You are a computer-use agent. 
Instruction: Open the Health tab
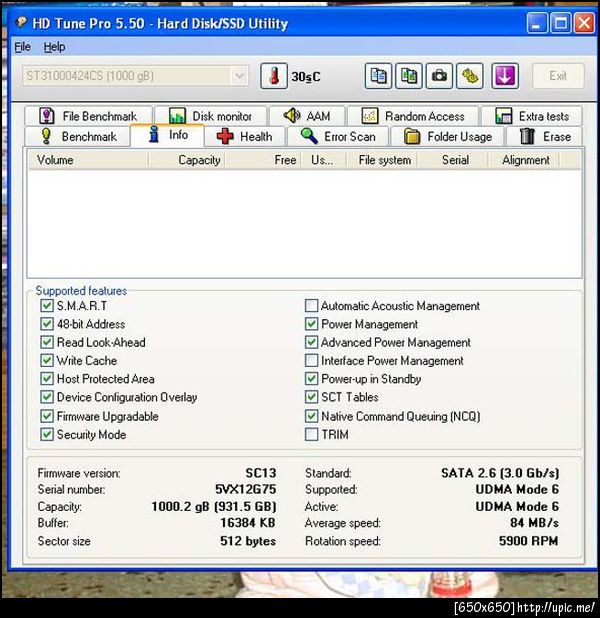(x=244, y=136)
